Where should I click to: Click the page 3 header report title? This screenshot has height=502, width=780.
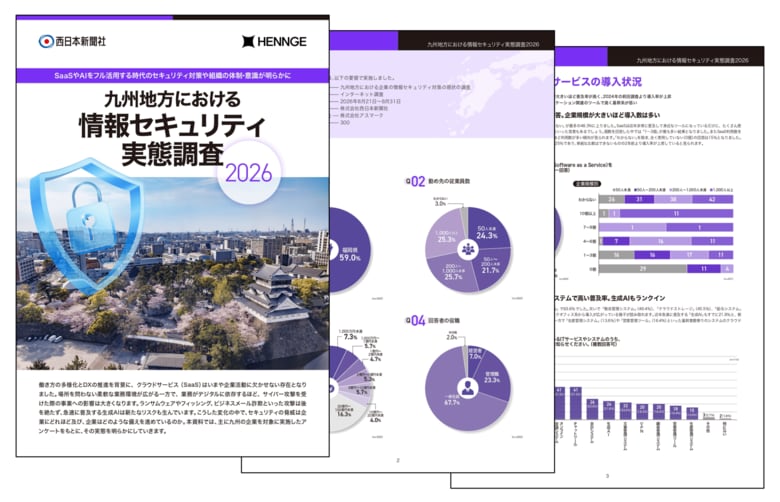pos(692,60)
